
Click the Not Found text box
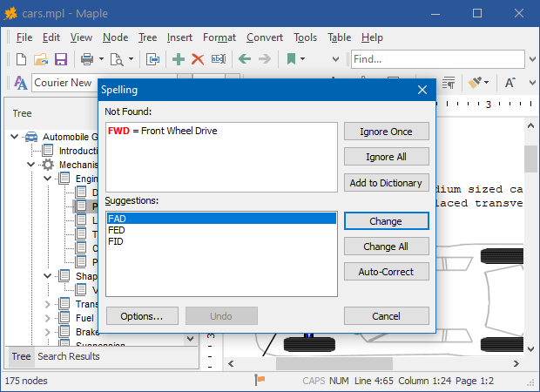221,157
